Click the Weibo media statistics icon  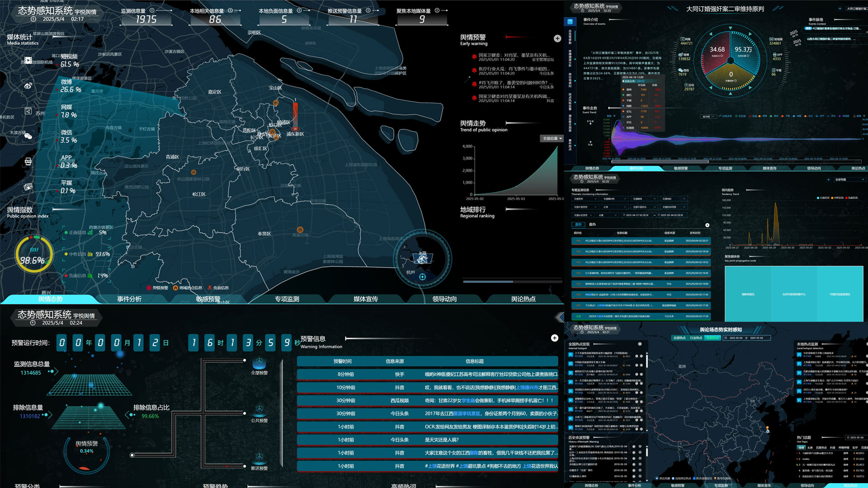pyautogui.click(x=28, y=85)
